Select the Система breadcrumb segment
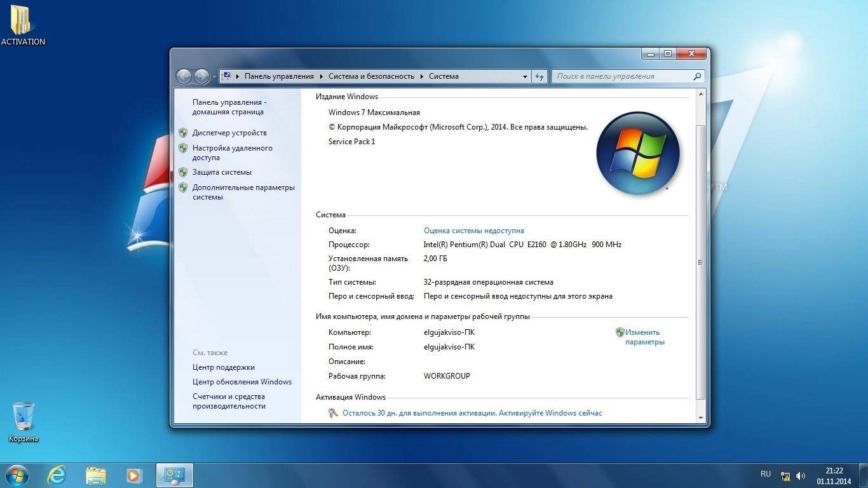 [444, 76]
